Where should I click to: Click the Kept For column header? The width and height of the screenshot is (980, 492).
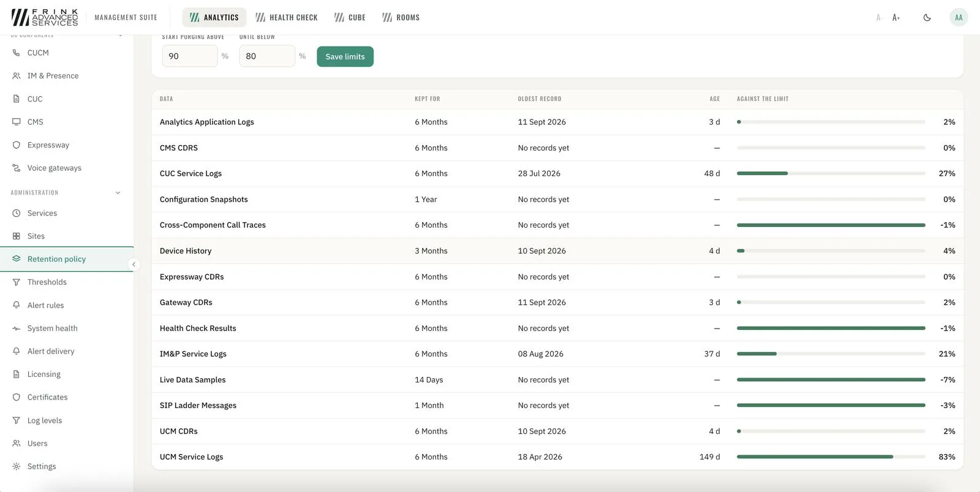point(428,99)
